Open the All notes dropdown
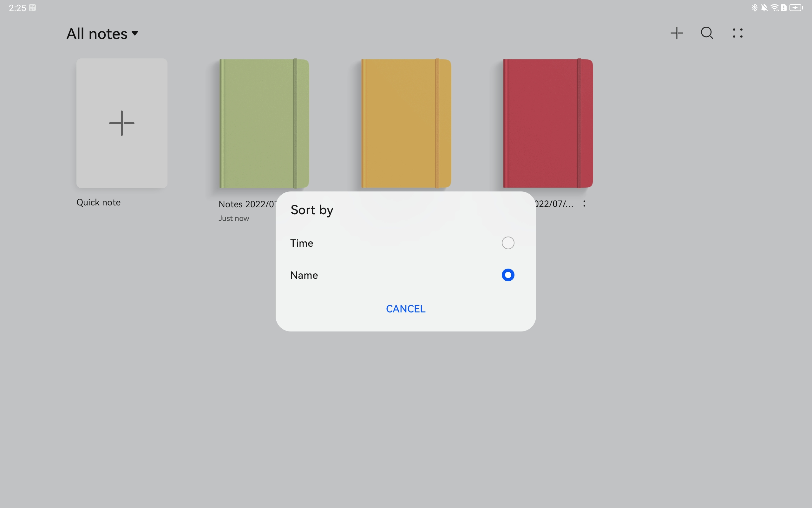This screenshot has width=812, height=508. tap(102, 34)
